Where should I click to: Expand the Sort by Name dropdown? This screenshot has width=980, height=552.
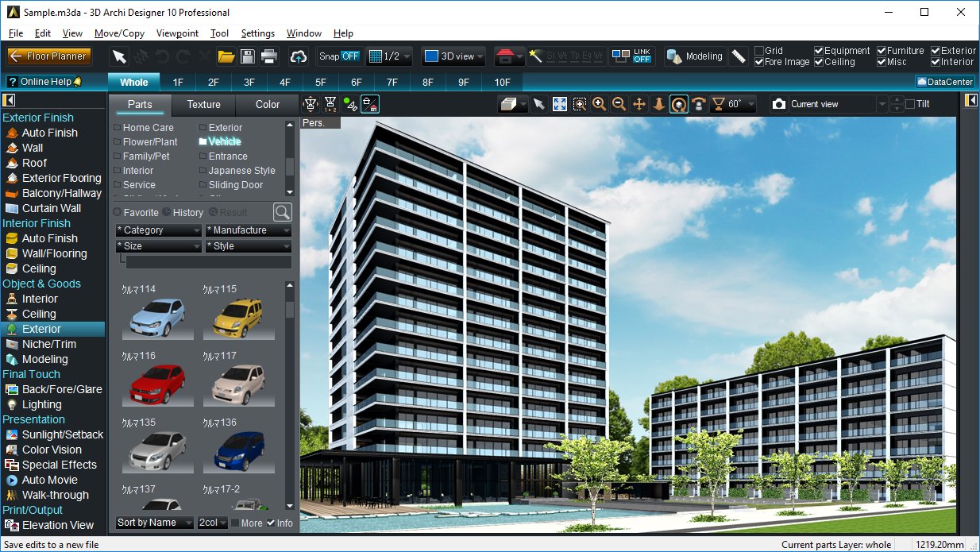pyautogui.click(x=154, y=523)
